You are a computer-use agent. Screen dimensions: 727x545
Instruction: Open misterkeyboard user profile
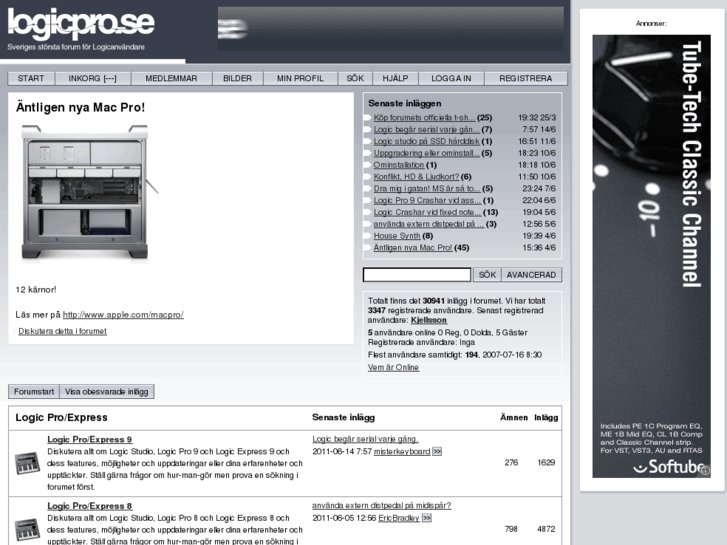point(402,451)
